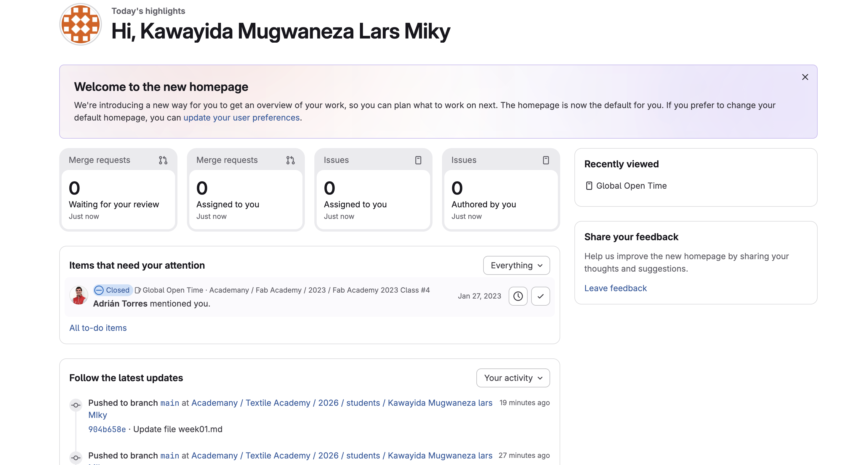Viewport: 868px width, 465px height.
Task: Click merge request icon in Waiting for review card
Action: pyautogui.click(x=163, y=160)
